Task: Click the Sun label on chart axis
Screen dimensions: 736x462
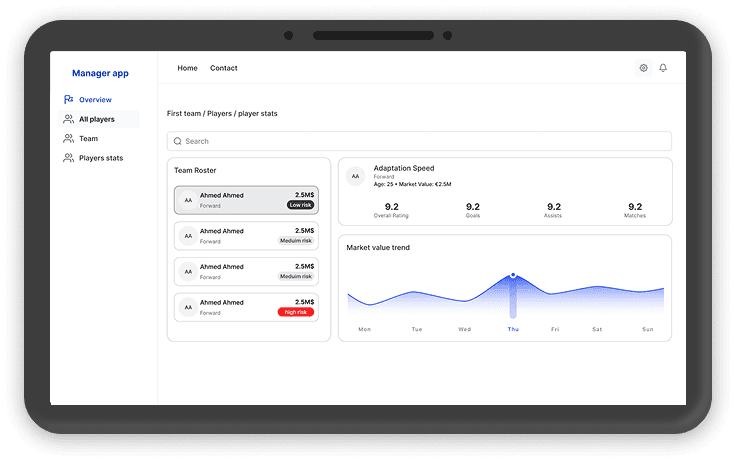Action: pyautogui.click(x=648, y=330)
